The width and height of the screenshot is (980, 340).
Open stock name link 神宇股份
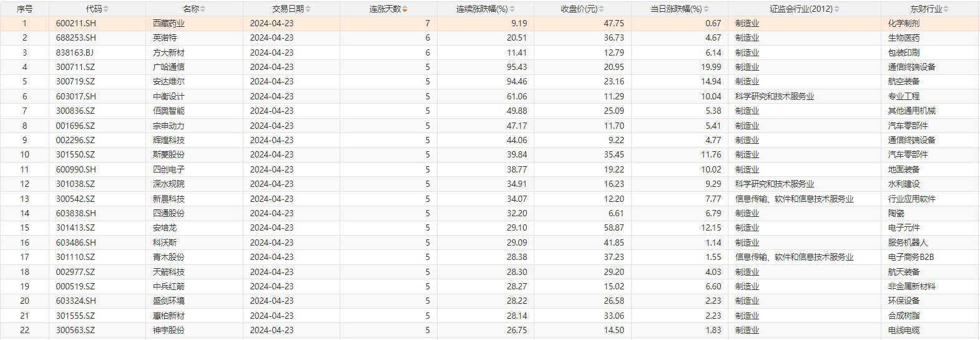click(169, 330)
